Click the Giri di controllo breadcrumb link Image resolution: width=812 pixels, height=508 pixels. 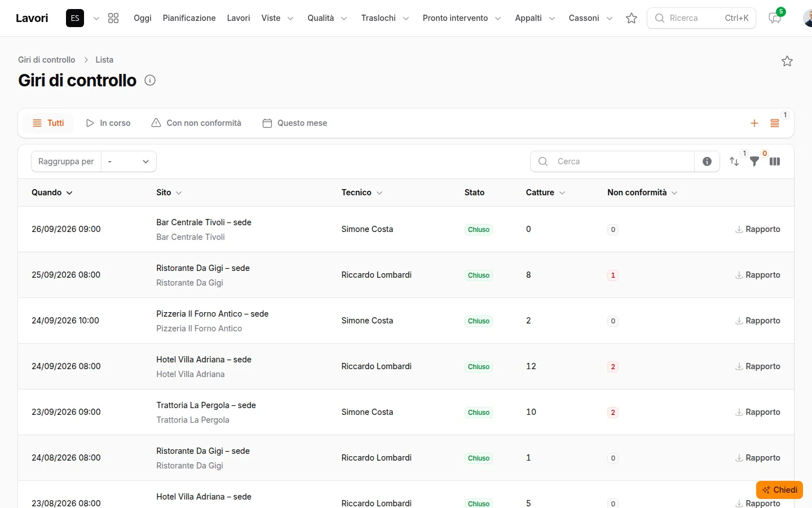pyautogui.click(x=46, y=60)
